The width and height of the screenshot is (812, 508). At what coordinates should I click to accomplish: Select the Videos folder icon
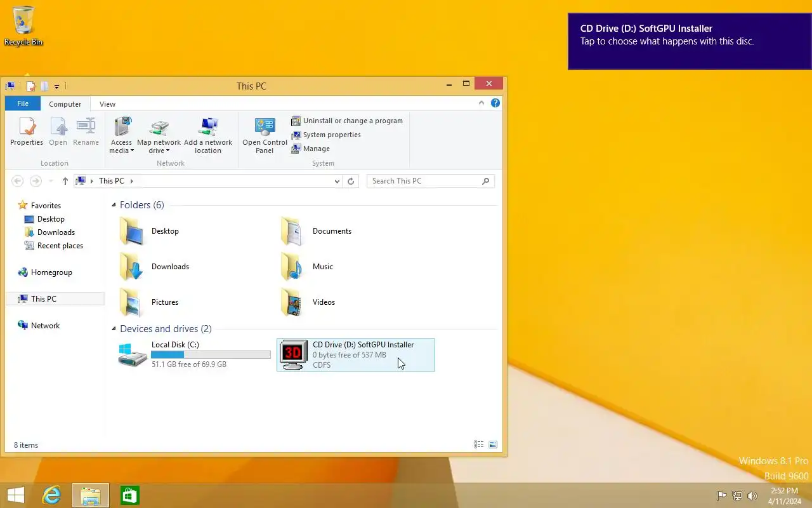coord(293,302)
